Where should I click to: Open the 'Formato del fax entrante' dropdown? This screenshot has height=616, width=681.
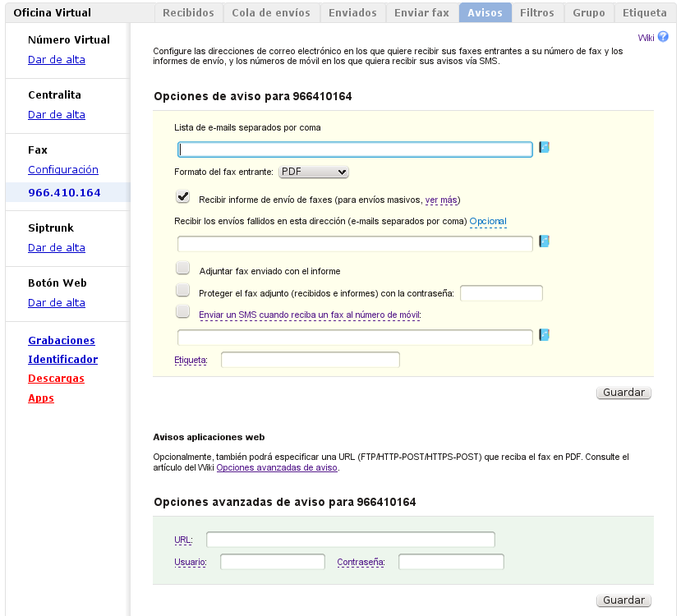pyautogui.click(x=313, y=172)
